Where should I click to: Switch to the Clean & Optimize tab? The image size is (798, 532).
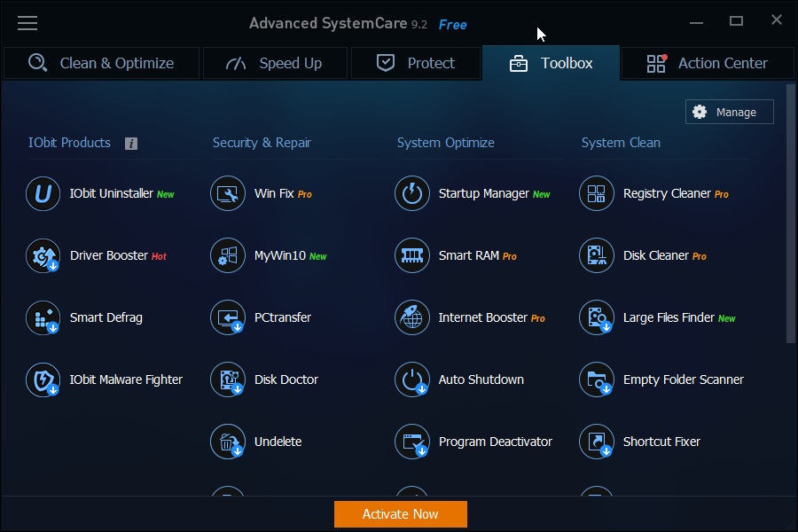click(101, 63)
